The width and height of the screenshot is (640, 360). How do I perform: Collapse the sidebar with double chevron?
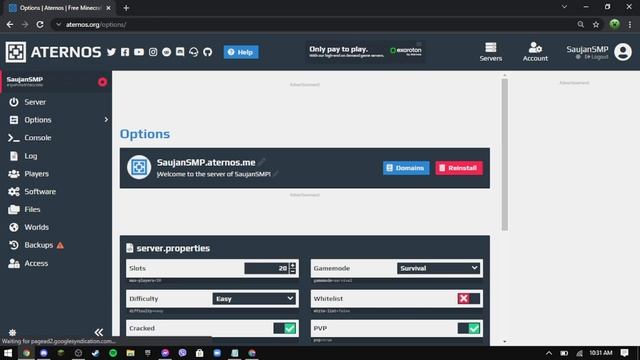(x=99, y=332)
